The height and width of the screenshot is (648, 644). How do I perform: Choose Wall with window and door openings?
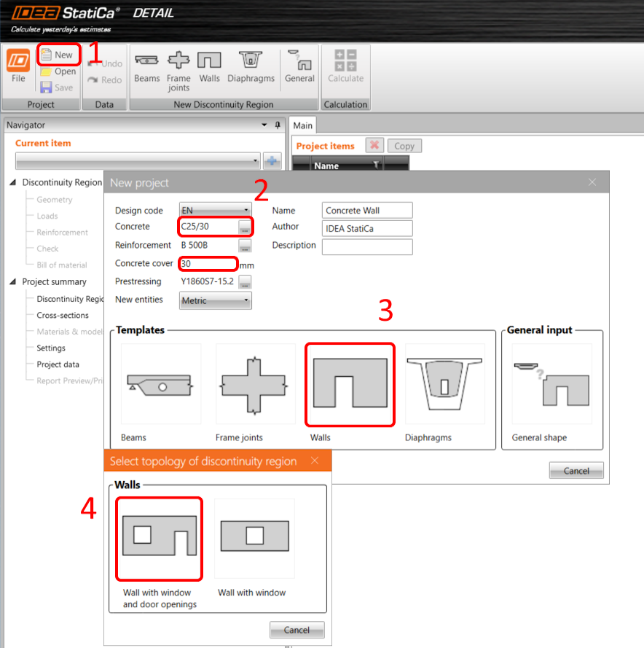pyautogui.click(x=159, y=538)
